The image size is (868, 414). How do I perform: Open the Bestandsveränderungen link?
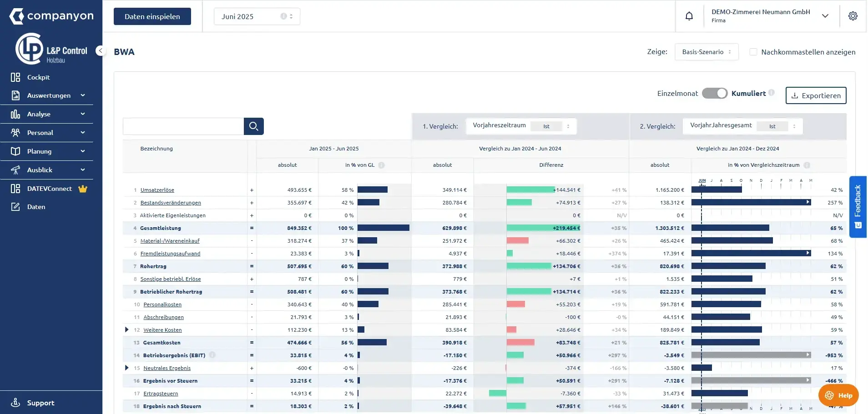click(171, 203)
